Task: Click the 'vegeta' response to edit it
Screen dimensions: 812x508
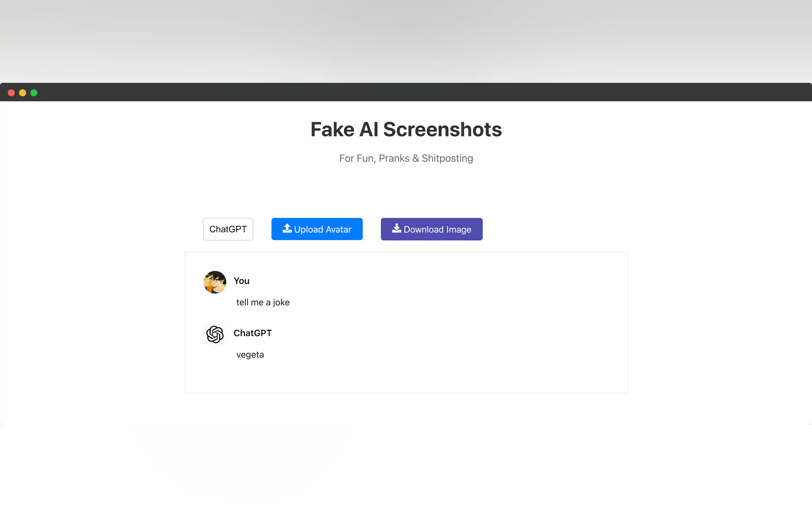Action: tap(250, 354)
